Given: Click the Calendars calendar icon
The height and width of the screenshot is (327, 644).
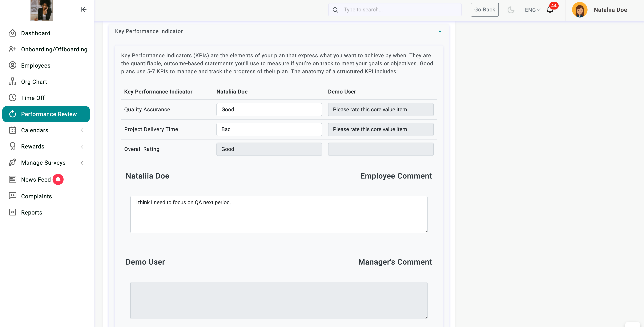Looking at the screenshot, I should click(x=13, y=130).
